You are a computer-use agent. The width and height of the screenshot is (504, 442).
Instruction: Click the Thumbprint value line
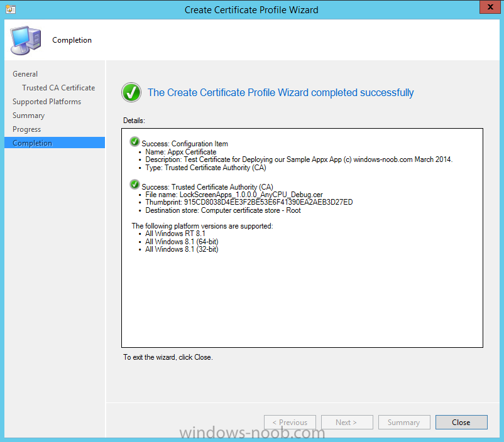[x=249, y=202]
